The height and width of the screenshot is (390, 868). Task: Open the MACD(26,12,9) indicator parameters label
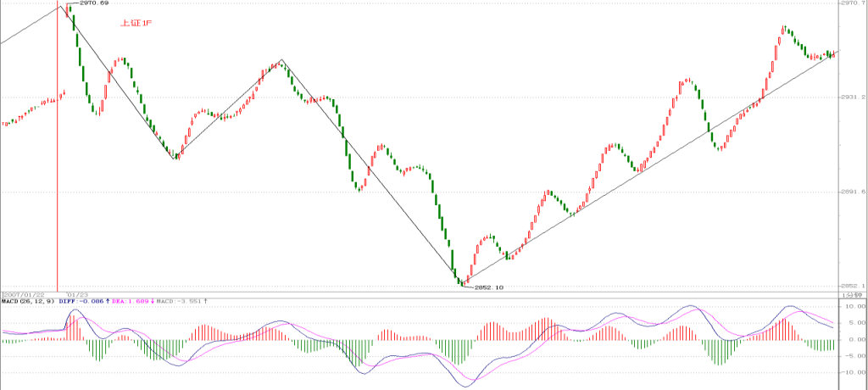point(28,301)
